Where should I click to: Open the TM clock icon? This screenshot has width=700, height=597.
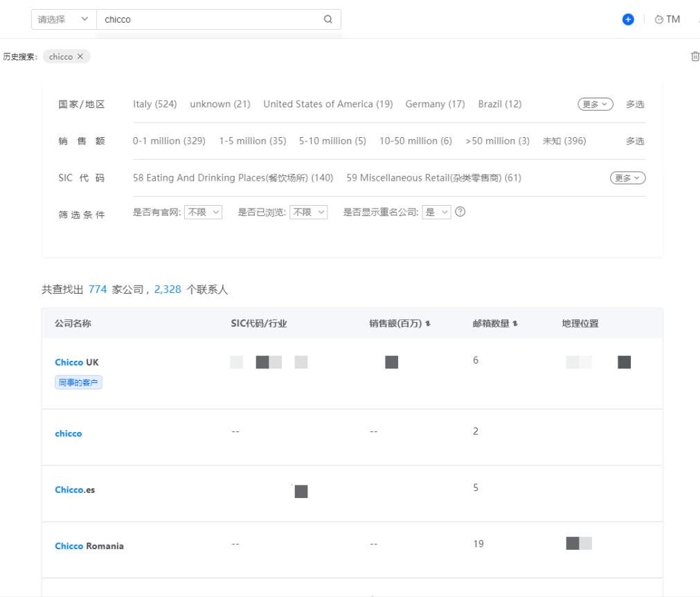pos(658,19)
